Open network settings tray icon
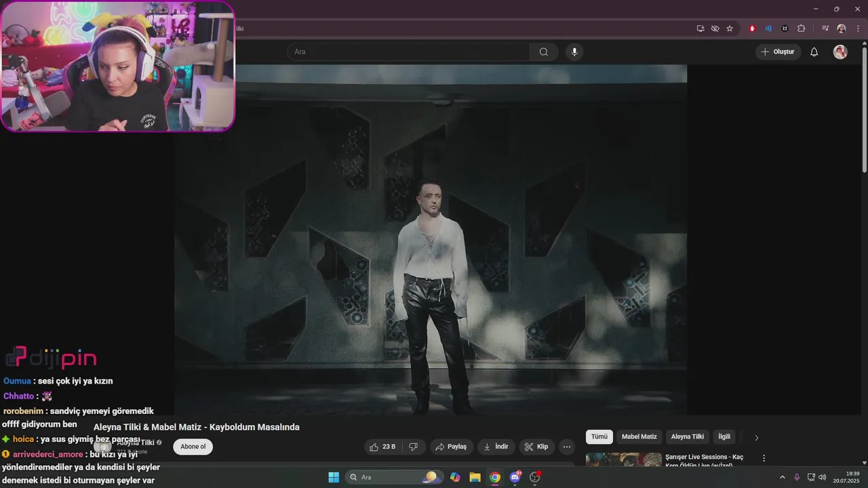Image resolution: width=868 pixels, height=488 pixels. click(811, 477)
